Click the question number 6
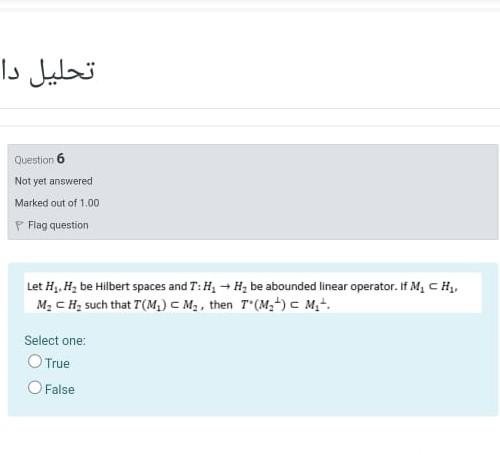The image size is (500, 455). (x=60, y=158)
